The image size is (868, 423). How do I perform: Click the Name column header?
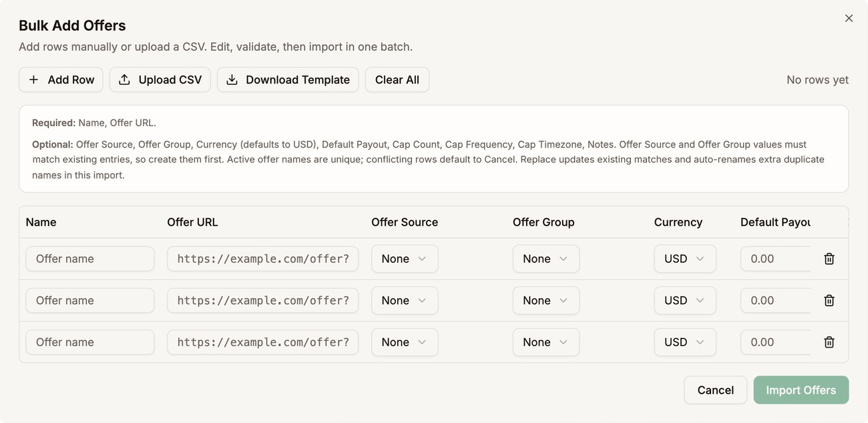pos(41,223)
